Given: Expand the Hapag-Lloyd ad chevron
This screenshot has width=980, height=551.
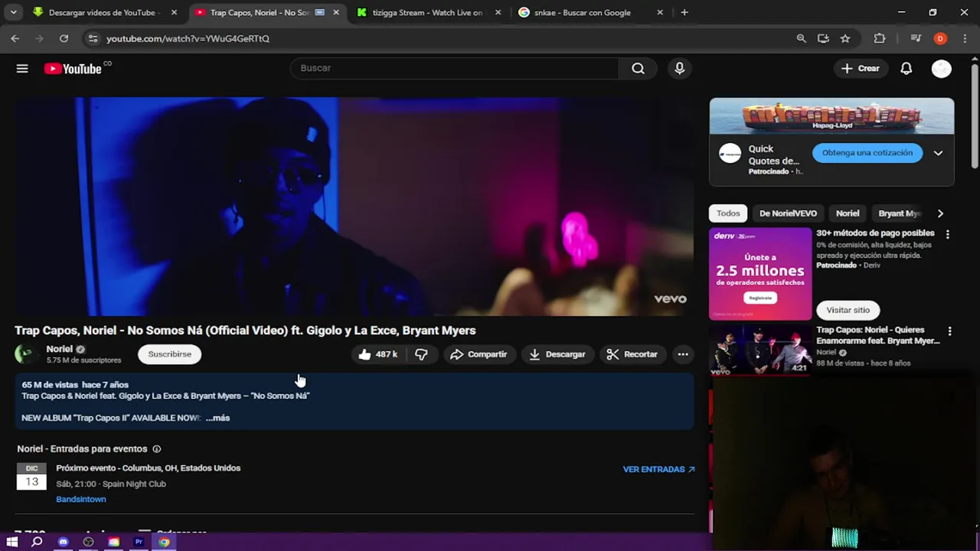Looking at the screenshot, I should pos(938,153).
